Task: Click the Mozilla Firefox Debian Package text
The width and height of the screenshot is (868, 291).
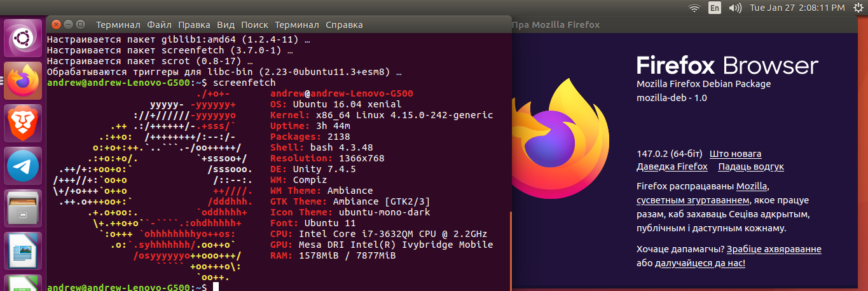Action: click(x=703, y=84)
